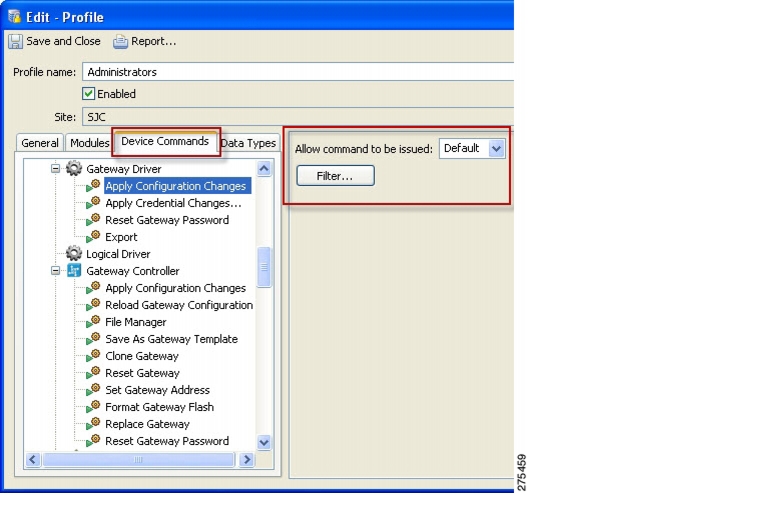
Task: Select the File Manager tree item
Action: coord(136,322)
